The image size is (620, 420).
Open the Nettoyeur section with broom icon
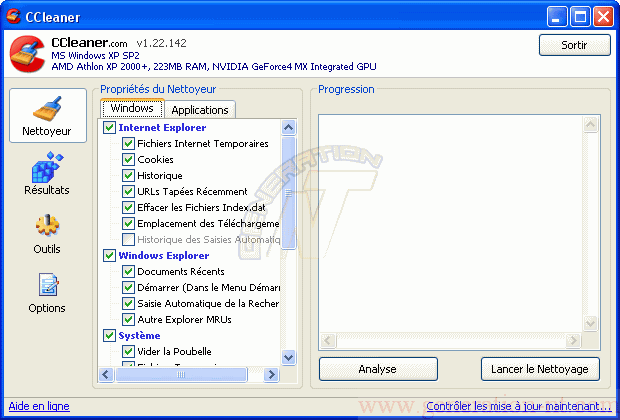(48, 115)
